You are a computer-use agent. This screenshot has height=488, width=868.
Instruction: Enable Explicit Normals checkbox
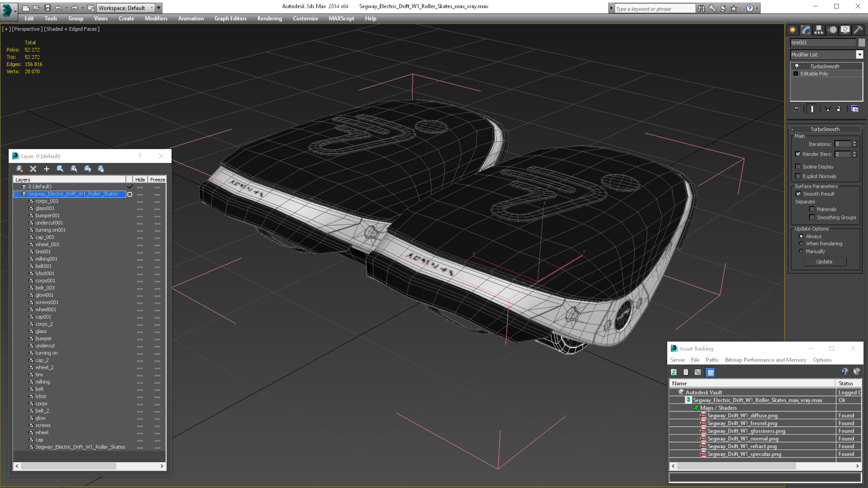[798, 176]
